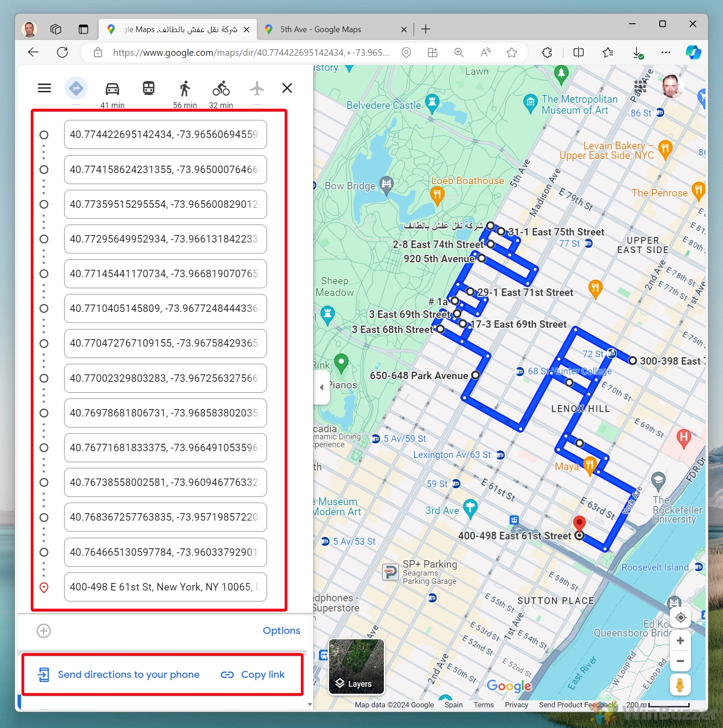Click Send Product Feedback link
Screen dimensions: 723x728
click(578, 705)
